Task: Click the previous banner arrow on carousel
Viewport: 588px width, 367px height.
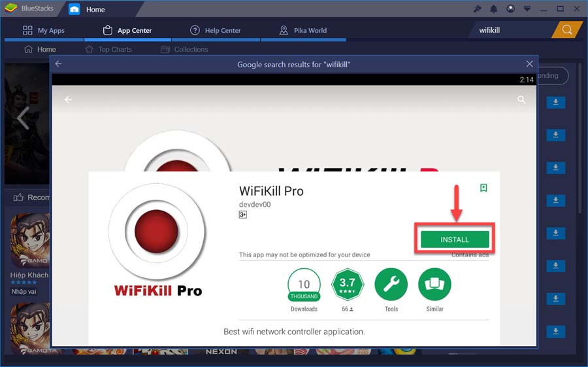Action: point(23,118)
